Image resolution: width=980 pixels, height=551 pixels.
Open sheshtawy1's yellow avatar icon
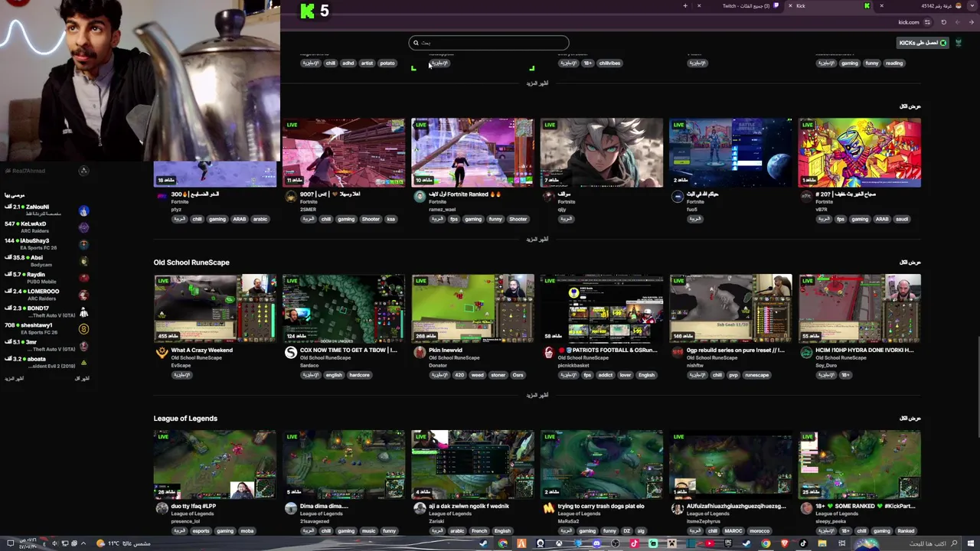(x=83, y=328)
